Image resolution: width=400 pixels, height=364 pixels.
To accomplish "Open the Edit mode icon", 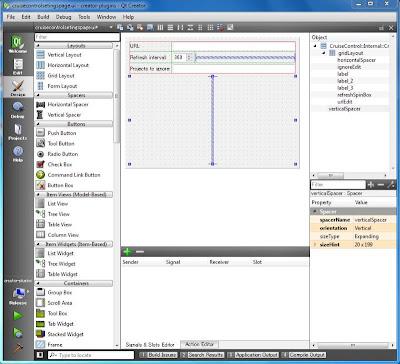I will [x=18, y=66].
